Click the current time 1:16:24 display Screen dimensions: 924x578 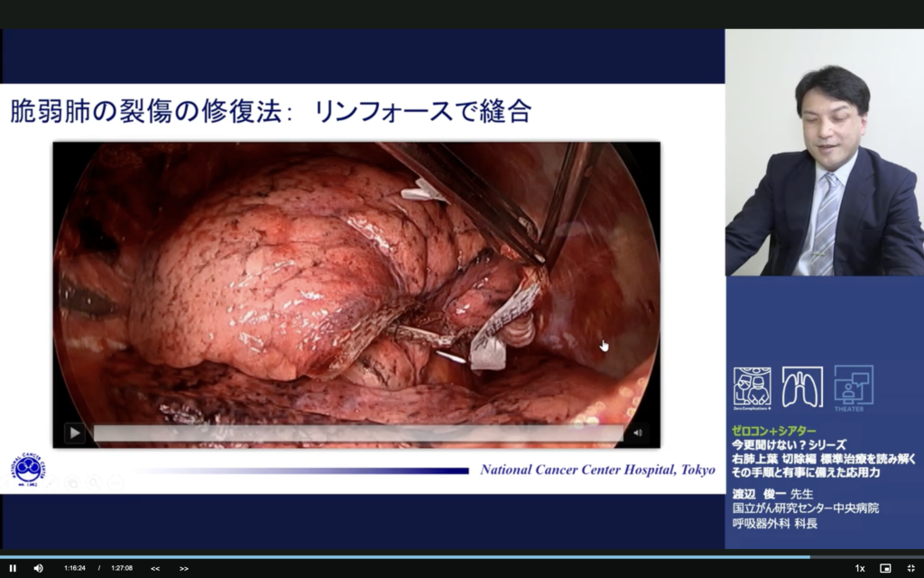click(75, 568)
